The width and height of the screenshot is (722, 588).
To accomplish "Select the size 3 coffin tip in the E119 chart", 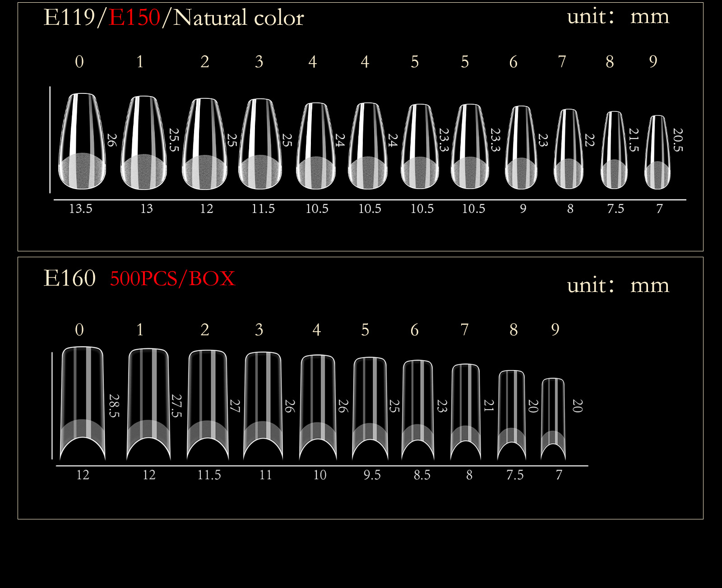I will click(x=260, y=144).
